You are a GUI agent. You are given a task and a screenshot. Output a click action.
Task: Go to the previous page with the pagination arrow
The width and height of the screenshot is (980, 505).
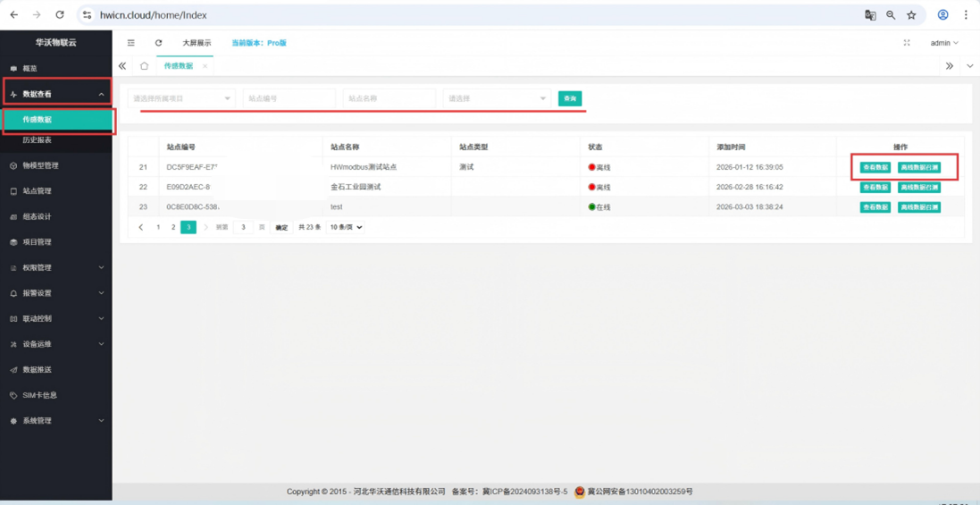click(x=141, y=228)
